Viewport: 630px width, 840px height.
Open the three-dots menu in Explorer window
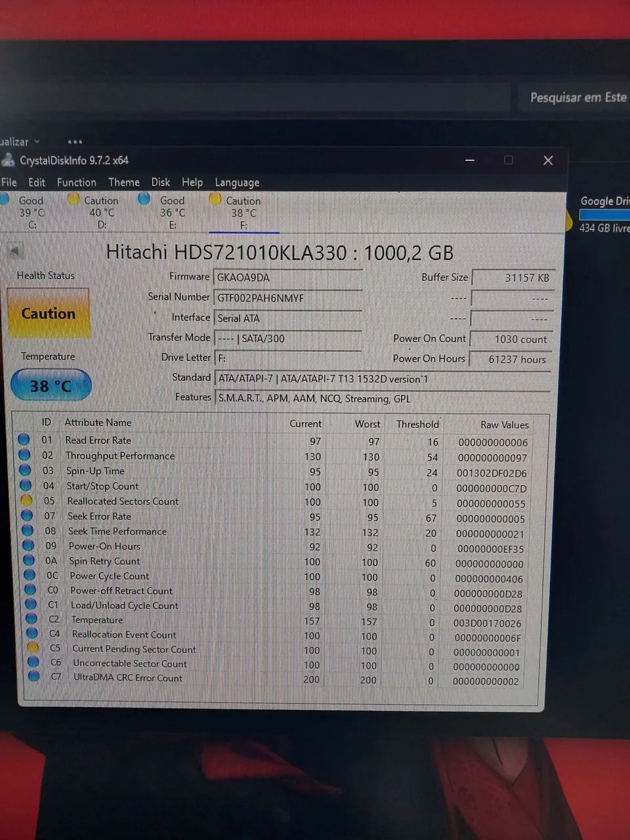click(75, 141)
